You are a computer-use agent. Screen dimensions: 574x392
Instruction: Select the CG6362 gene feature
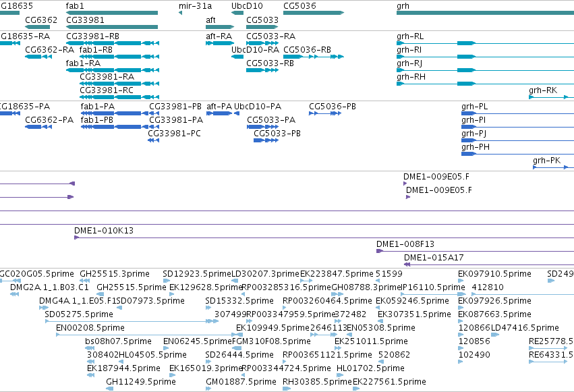[37, 27]
